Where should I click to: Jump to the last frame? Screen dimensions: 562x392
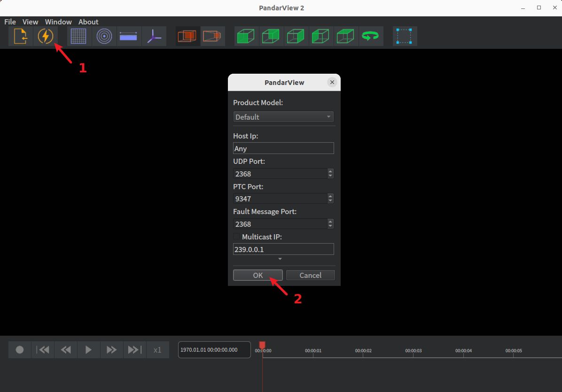point(134,350)
